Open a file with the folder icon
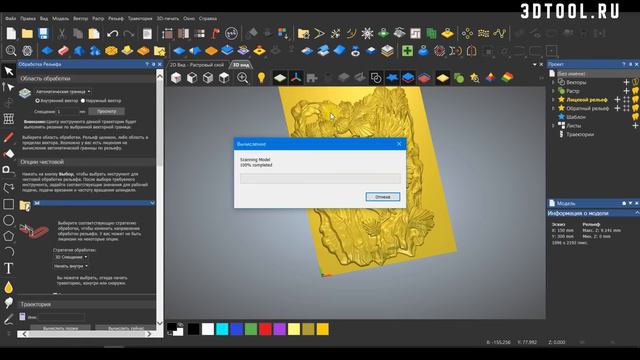Image resolution: width=640 pixels, height=360 pixels. point(27,33)
